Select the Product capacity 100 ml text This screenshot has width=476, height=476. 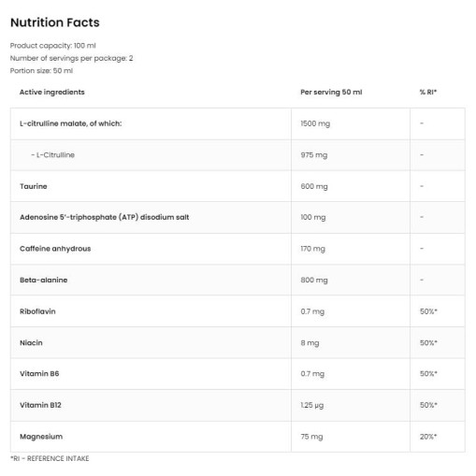point(53,46)
